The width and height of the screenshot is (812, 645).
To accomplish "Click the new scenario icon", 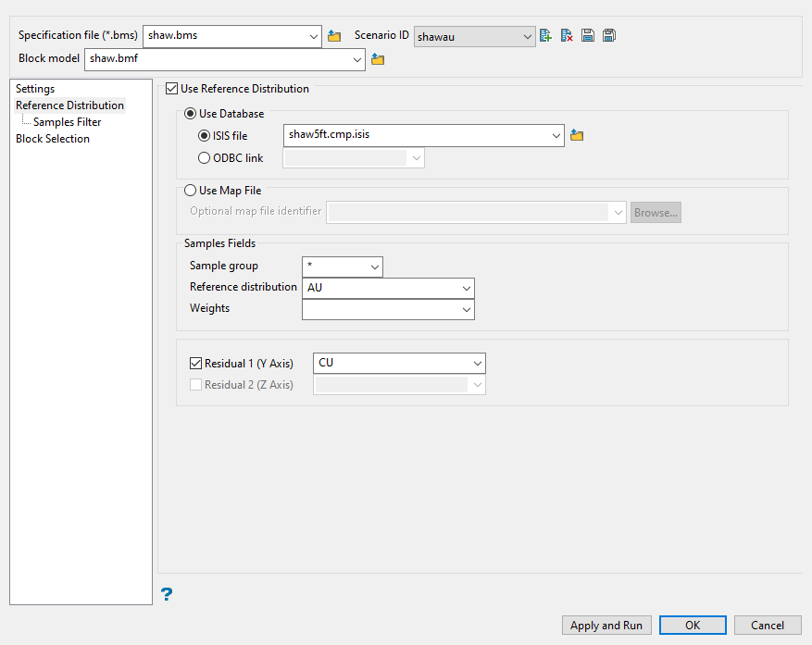I will click(x=545, y=36).
